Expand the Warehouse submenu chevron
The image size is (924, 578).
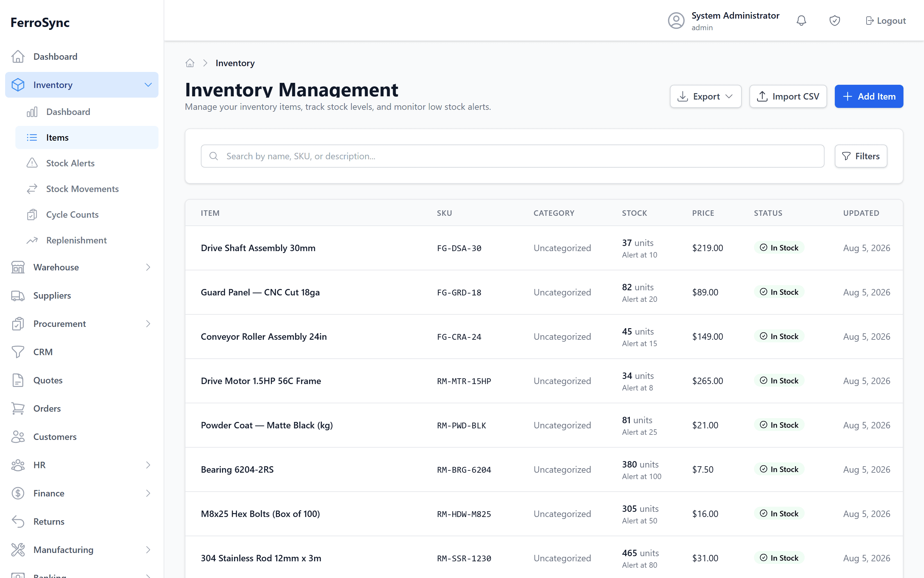pyautogui.click(x=148, y=267)
